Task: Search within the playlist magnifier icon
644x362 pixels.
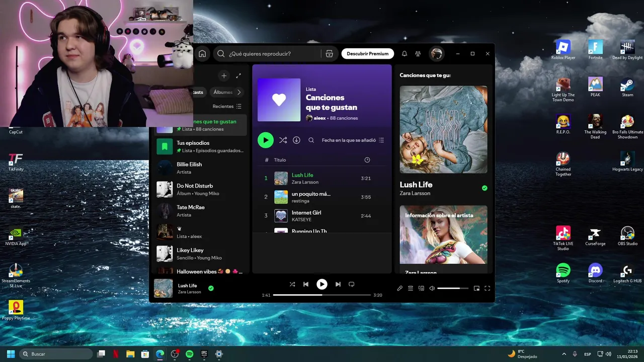Action: (311, 140)
